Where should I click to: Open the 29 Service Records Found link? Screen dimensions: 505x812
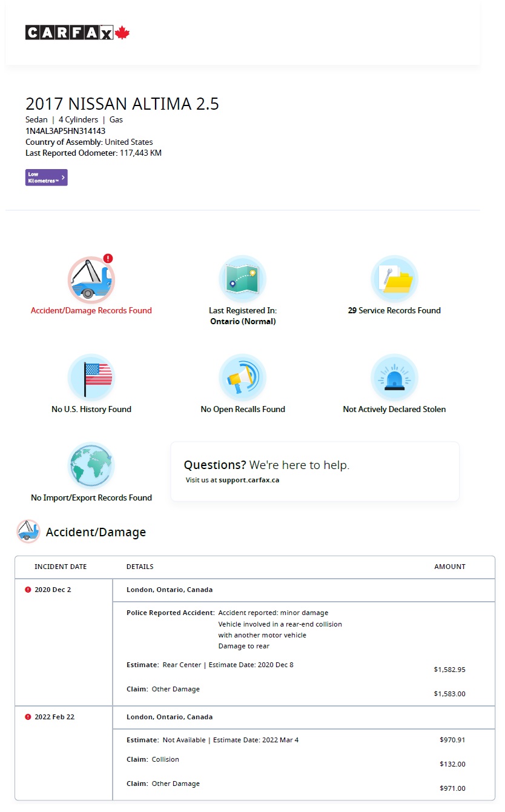(x=394, y=310)
